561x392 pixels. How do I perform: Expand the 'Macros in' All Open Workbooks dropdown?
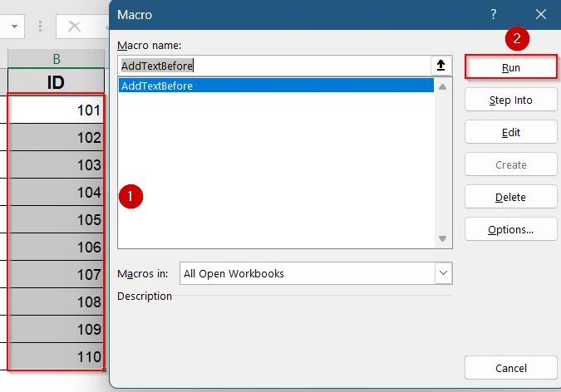click(x=443, y=273)
